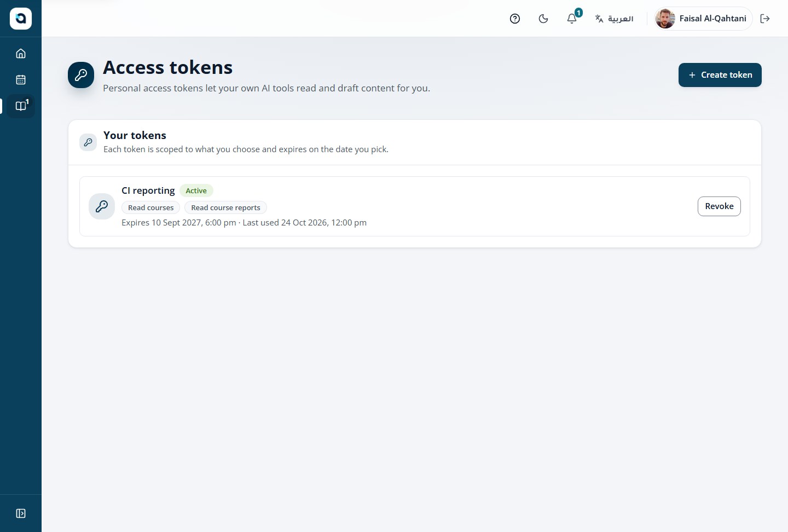
Task: Open Faisal Al-Qahtani profile menu
Action: pos(703,19)
